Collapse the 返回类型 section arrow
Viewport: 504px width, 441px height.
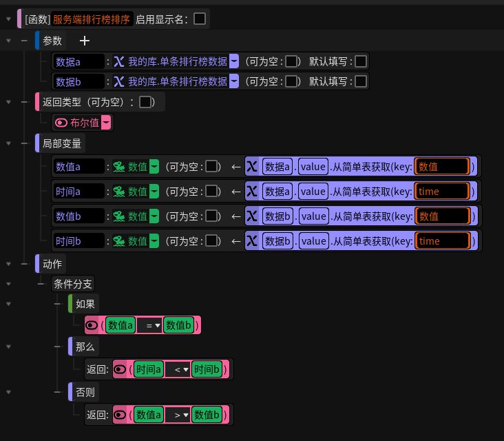(9, 102)
